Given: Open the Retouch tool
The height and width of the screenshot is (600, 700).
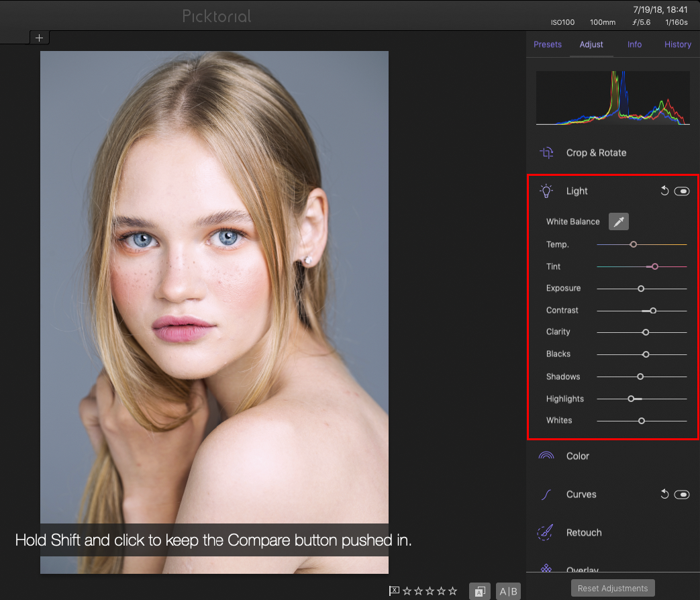Looking at the screenshot, I should click(x=583, y=532).
